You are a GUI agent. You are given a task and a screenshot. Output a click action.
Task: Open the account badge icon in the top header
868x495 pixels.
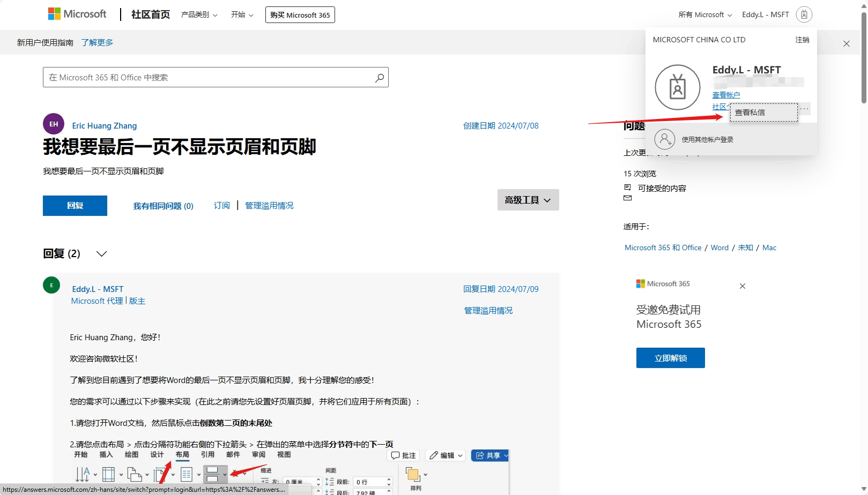804,14
